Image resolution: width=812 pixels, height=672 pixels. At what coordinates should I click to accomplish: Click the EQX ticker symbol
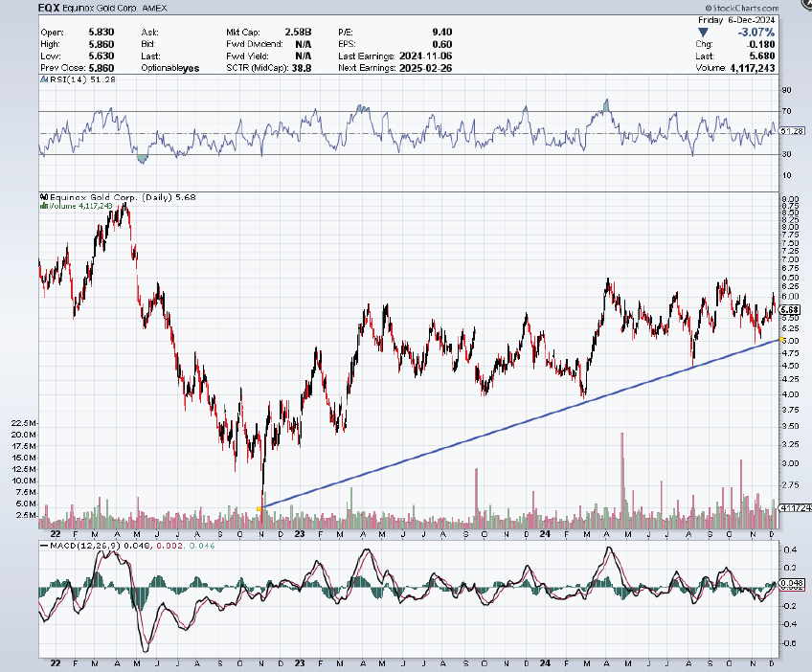click(x=50, y=8)
